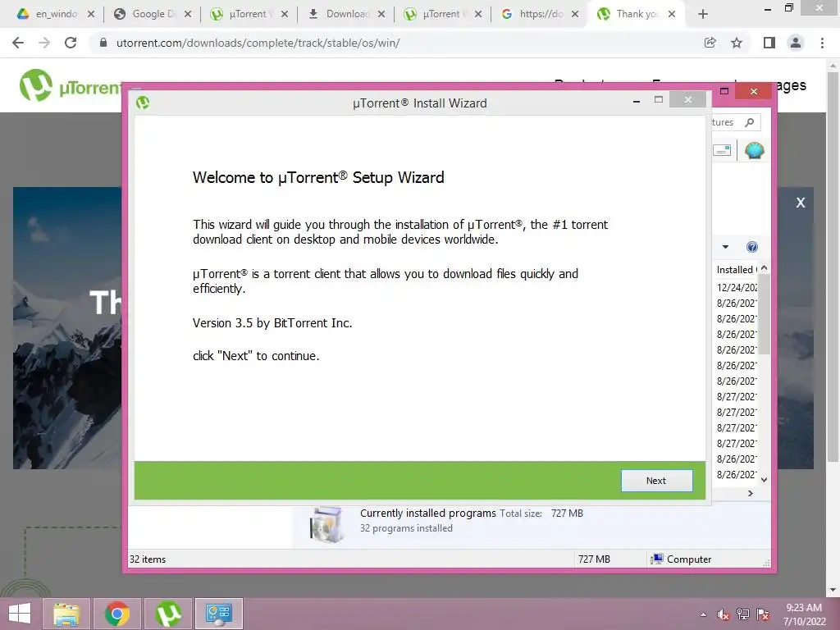Click the muted speaker tray icon
This screenshot has height=630, width=840.
(724, 614)
